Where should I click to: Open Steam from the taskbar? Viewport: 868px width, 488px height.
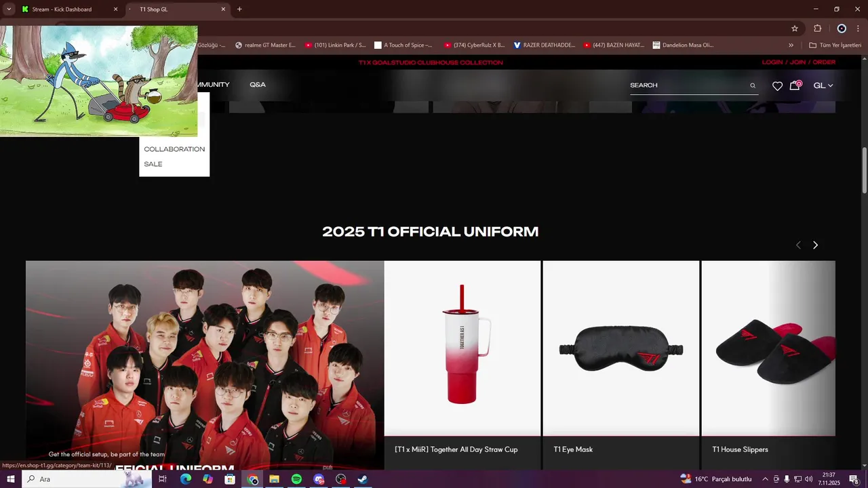[x=363, y=479]
